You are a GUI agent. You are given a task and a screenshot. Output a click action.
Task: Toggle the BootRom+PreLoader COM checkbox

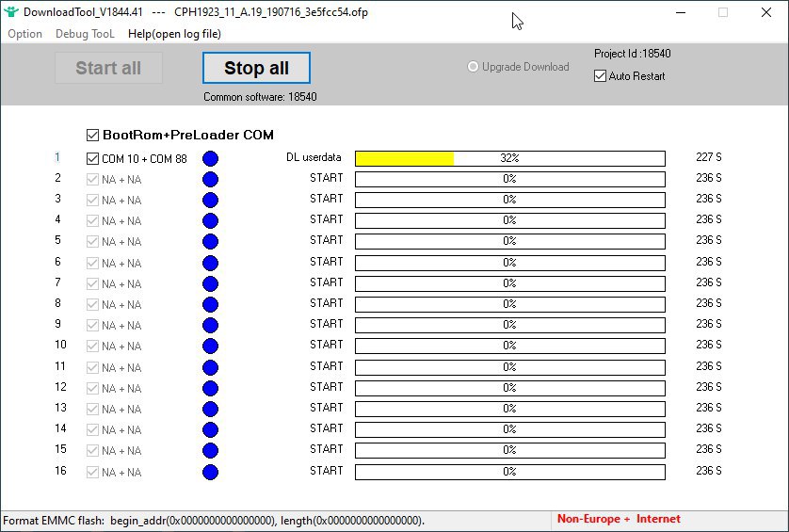point(92,135)
